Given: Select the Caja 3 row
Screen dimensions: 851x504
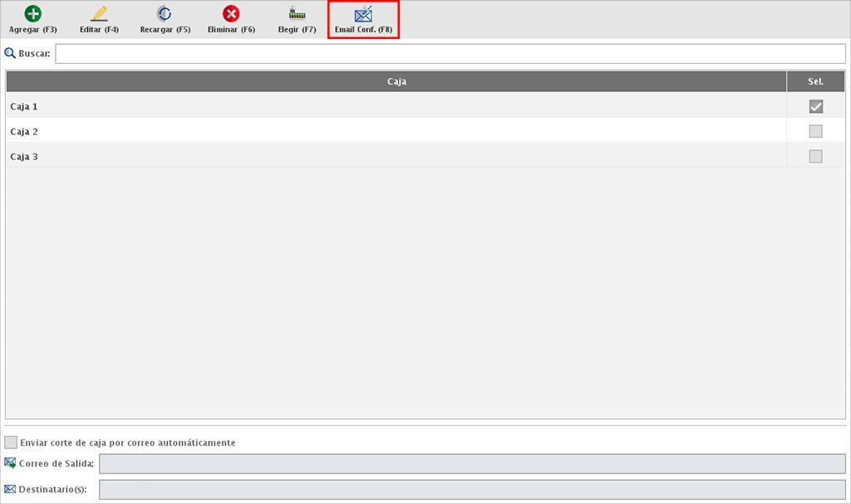Looking at the screenshot, I should [x=332, y=156].
